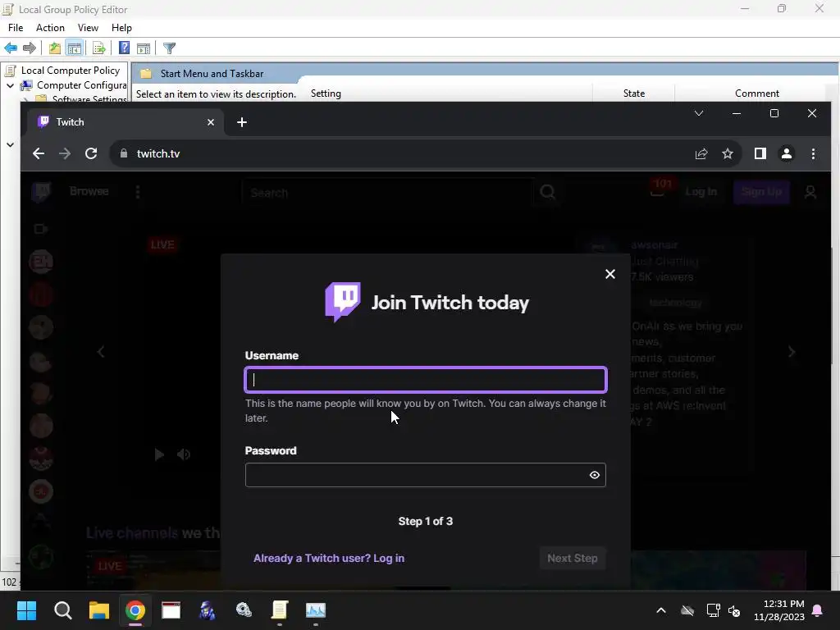This screenshot has height=630, width=840.
Task: Go back in Chrome browser
Action: [x=38, y=153]
